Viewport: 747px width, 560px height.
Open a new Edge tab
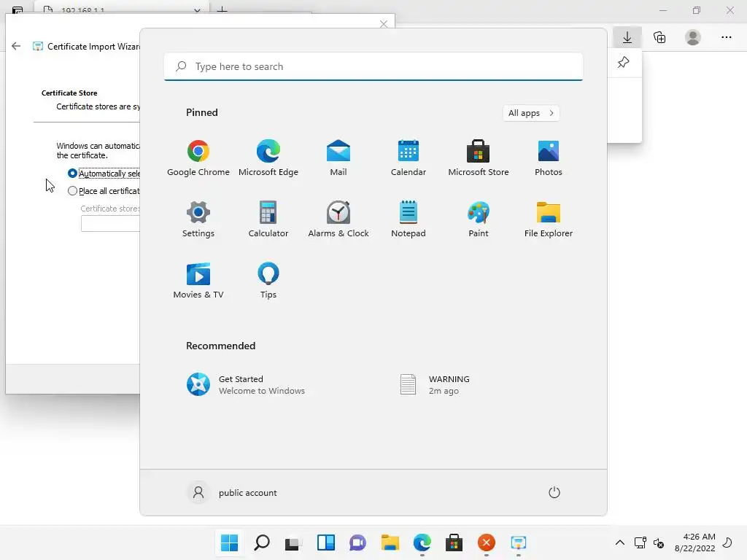click(x=222, y=9)
